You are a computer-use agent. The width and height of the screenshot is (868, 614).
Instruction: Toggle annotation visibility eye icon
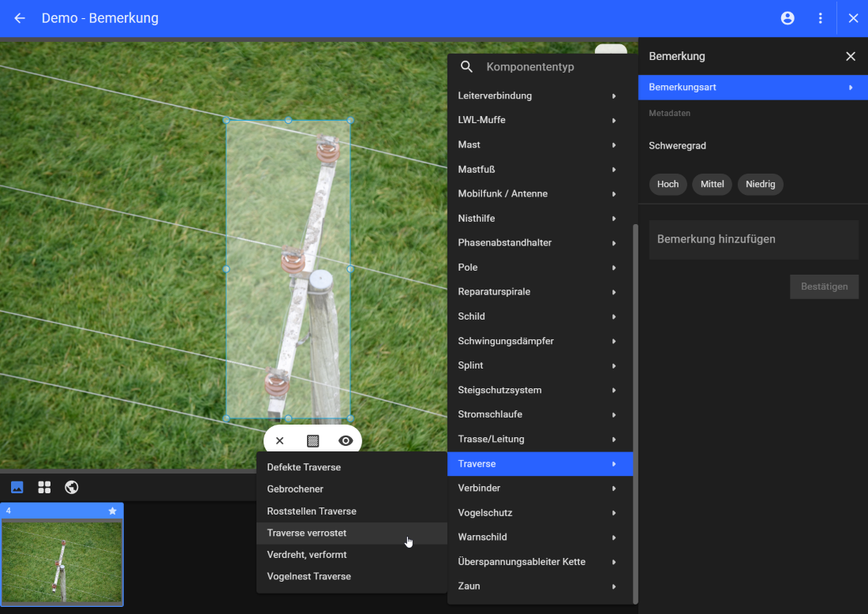[346, 440]
